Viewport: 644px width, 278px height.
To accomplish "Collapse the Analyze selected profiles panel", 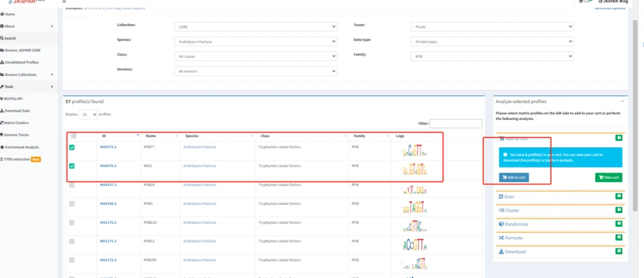I will tap(621, 101).
